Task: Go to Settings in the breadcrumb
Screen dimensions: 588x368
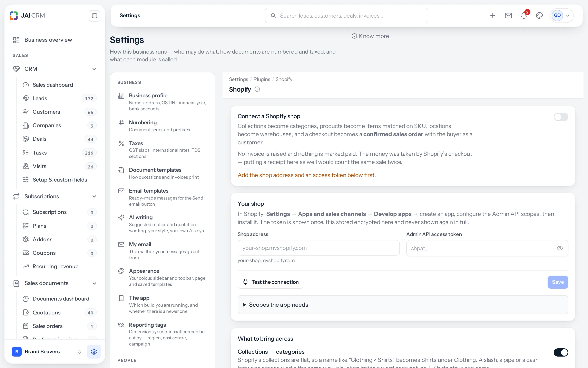Action: (238, 79)
